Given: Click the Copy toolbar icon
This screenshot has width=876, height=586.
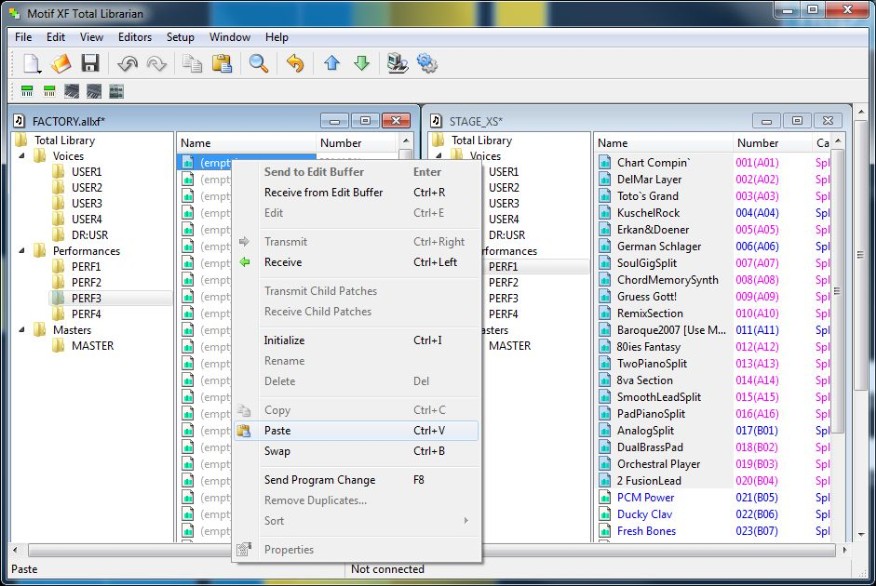Looking at the screenshot, I should point(192,64).
